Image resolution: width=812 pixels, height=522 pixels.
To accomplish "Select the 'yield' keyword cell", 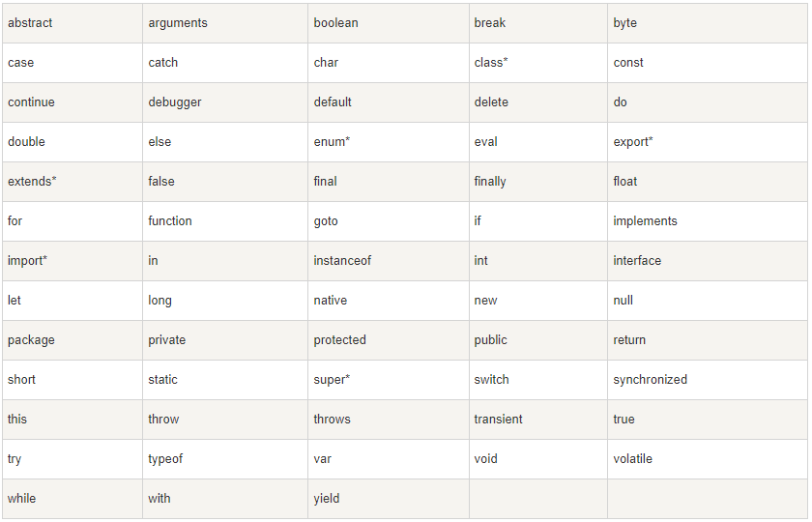I will point(327,499).
